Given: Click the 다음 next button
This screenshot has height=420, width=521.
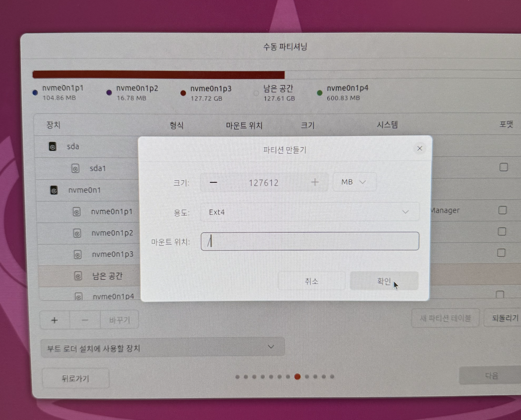Looking at the screenshot, I should pos(491,375).
